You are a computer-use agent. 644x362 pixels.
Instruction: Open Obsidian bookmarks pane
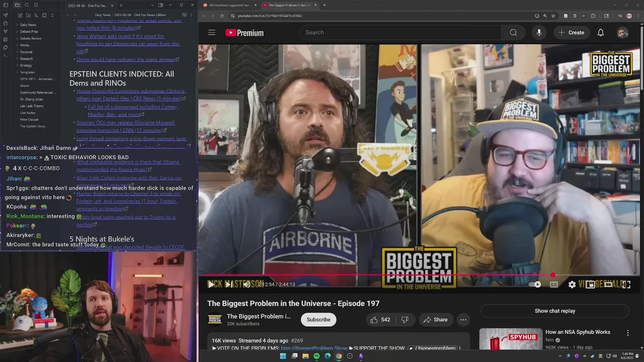(35, 5)
